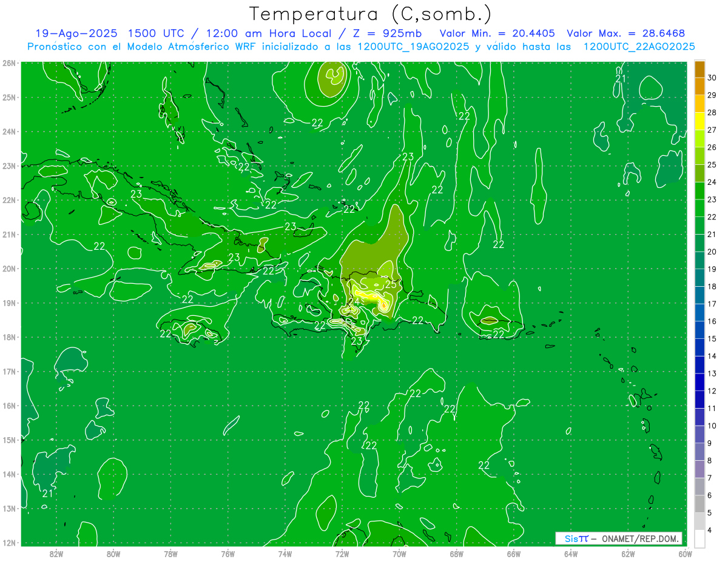This screenshot has height=562, width=728.
Task: Click the teal swatch between 18 and 19
Action: [x=699, y=278]
